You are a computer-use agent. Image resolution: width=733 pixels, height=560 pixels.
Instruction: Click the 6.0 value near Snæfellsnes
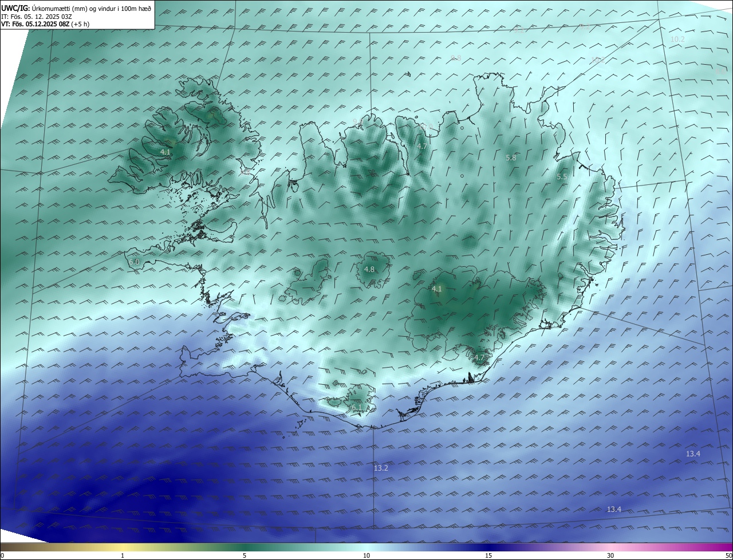[x=134, y=262]
